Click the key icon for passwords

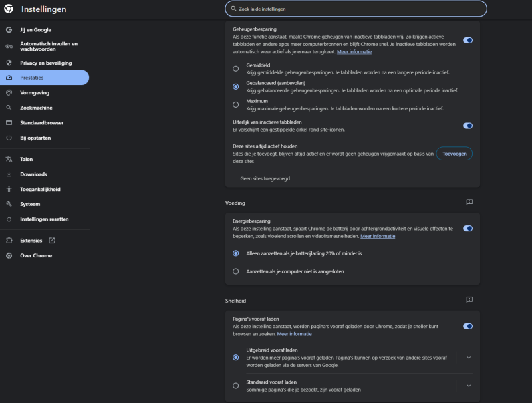[9, 47]
